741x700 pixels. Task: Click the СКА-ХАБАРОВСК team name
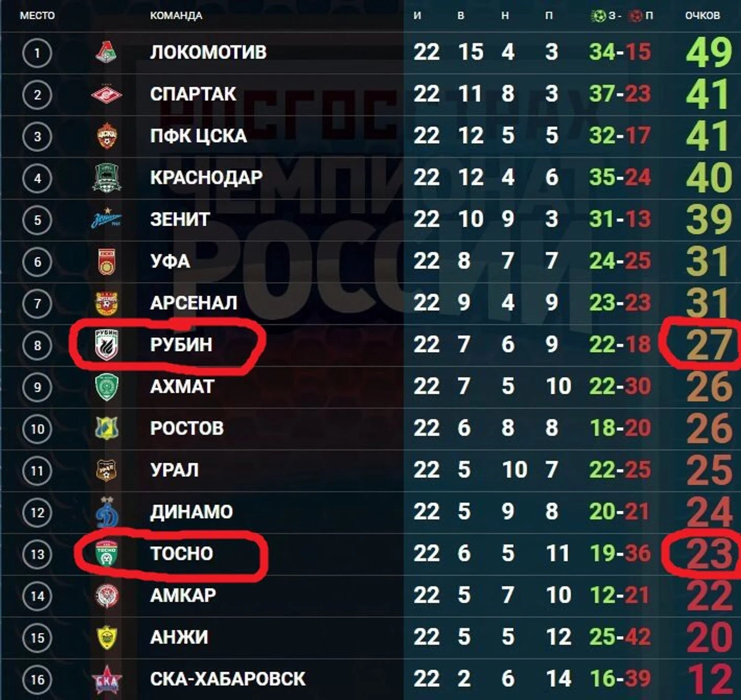click(228, 679)
